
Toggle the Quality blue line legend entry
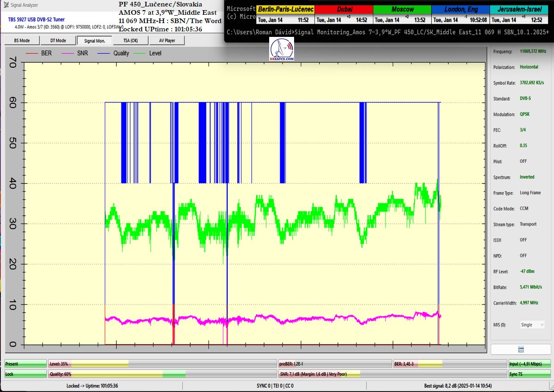(x=114, y=53)
